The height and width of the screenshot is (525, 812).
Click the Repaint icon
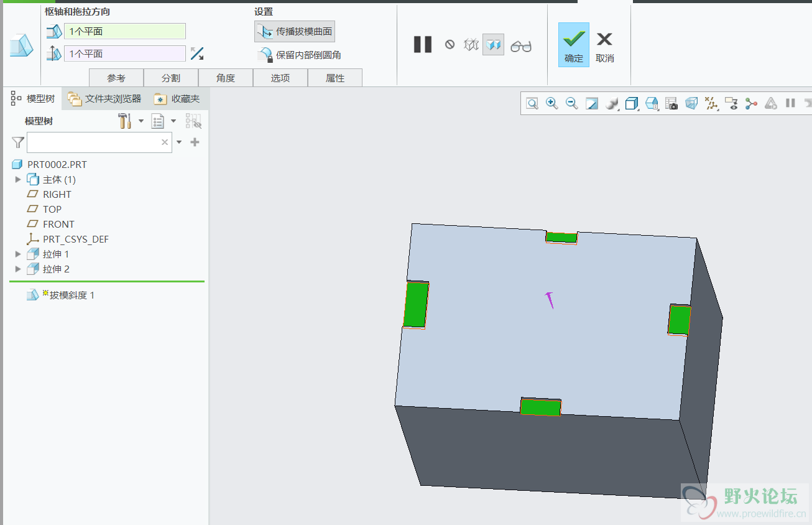591,103
